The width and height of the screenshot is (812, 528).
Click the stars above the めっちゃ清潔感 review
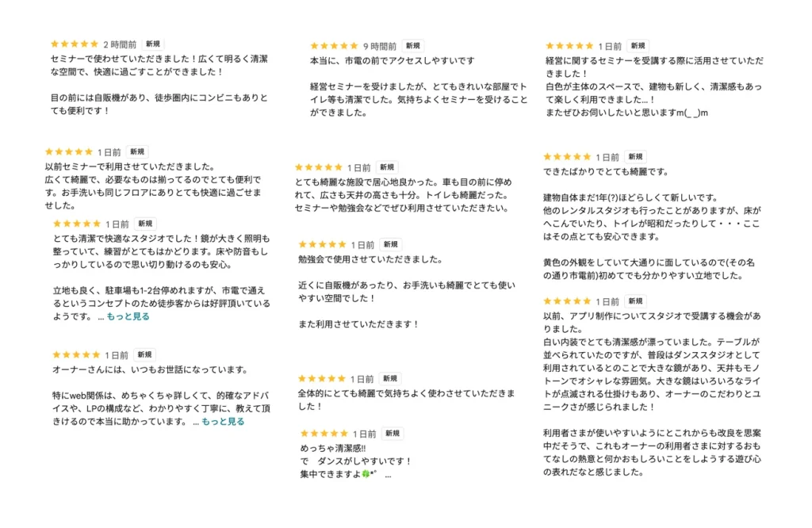(324, 434)
